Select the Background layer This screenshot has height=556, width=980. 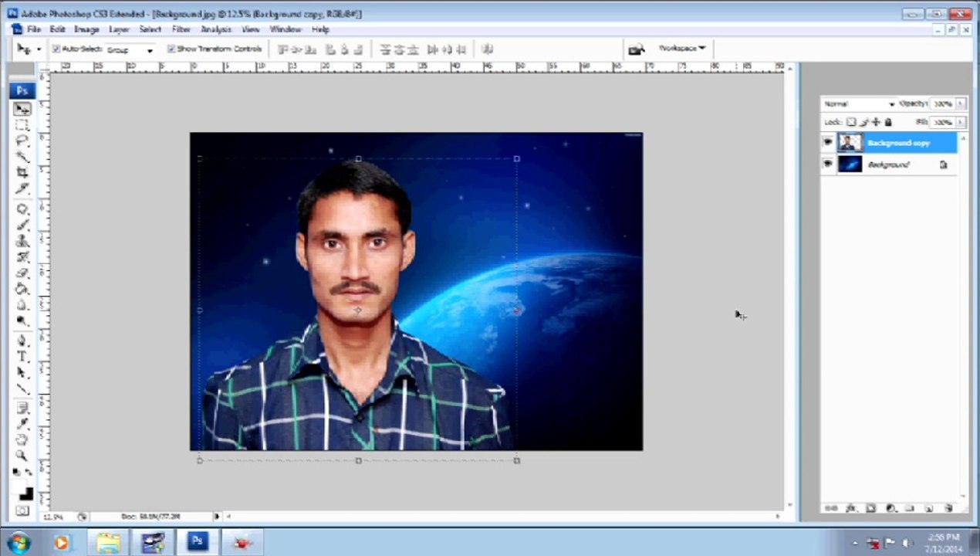pos(888,164)
